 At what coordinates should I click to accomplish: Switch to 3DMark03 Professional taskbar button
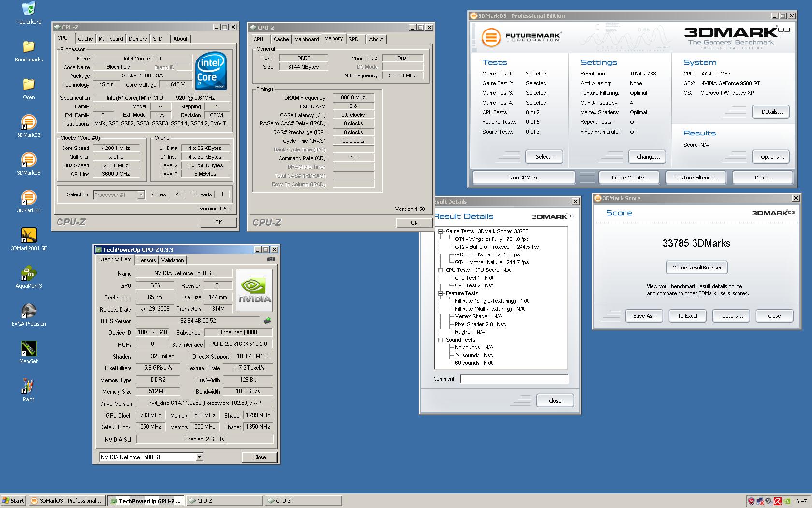pos(67,501)
